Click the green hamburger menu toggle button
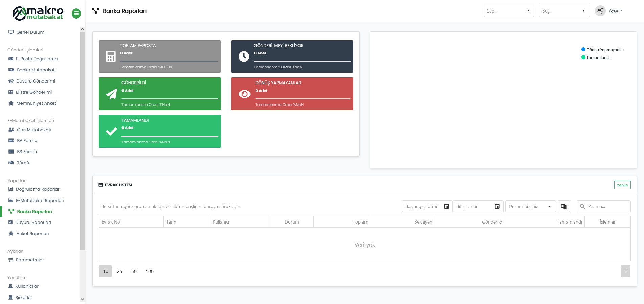Screen dimensions: 644x304 tap(76, 14)
